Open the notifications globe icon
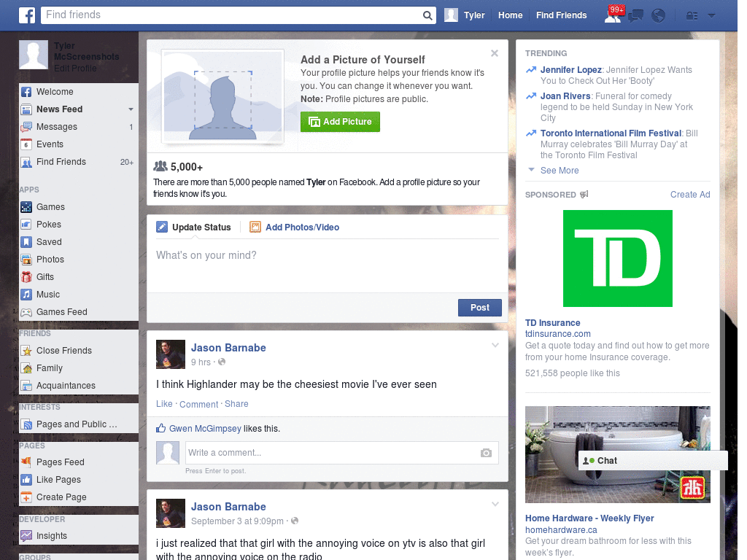Screen dimensions: 747x560 (659, 16)
